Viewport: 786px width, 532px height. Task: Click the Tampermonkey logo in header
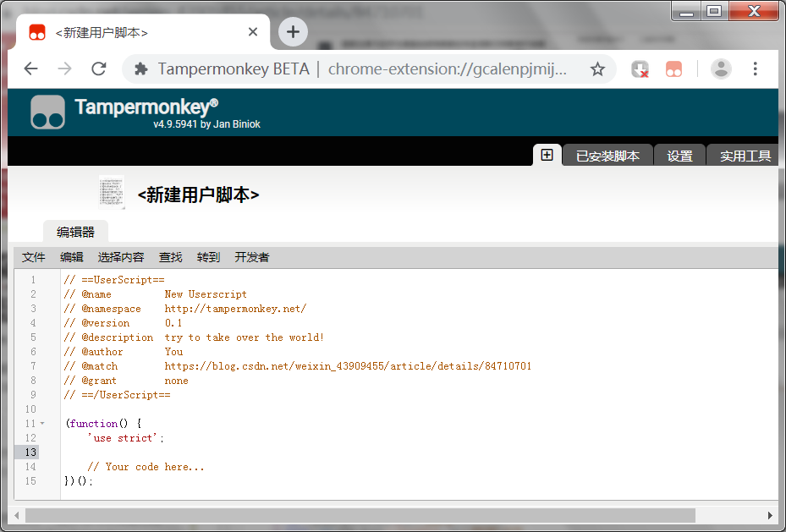pyautogui.click(x=47, y=112)
